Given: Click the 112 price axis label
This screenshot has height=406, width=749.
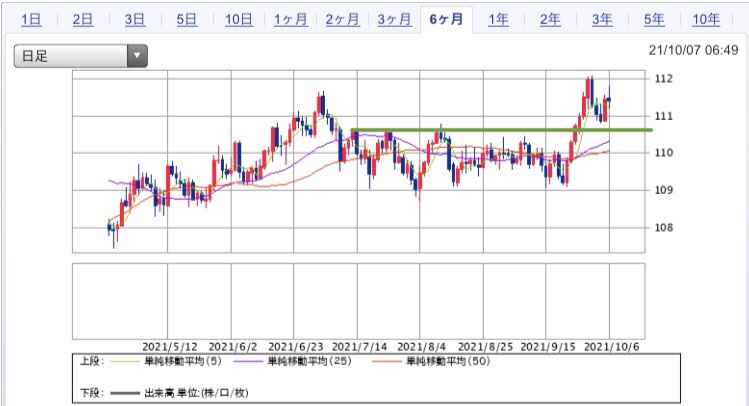Looking at the screenshot, I should (x=663, y=79).
